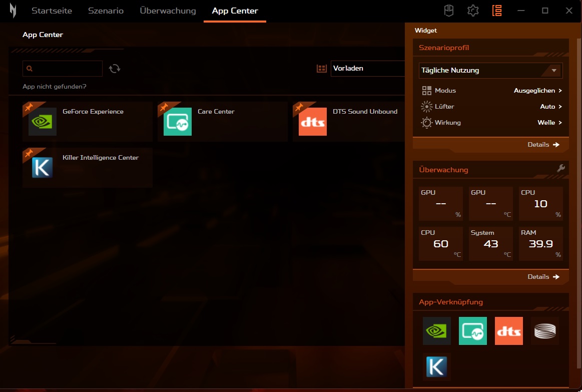Click into the app search field
Image resolution: width=582 pixels, height=392 pixels.
point(63,69)
